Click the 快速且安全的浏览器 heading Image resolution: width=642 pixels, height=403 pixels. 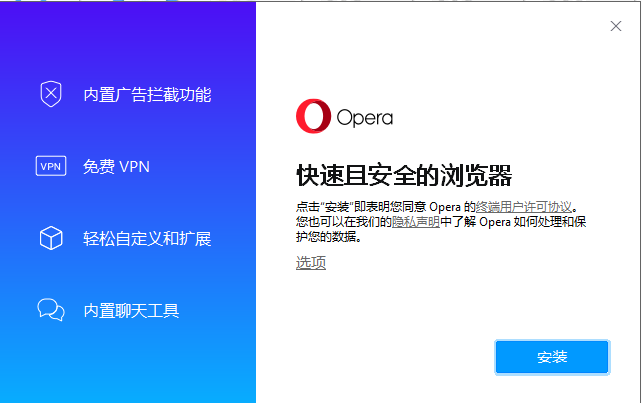pyautogui.click(x=404, y=176)
